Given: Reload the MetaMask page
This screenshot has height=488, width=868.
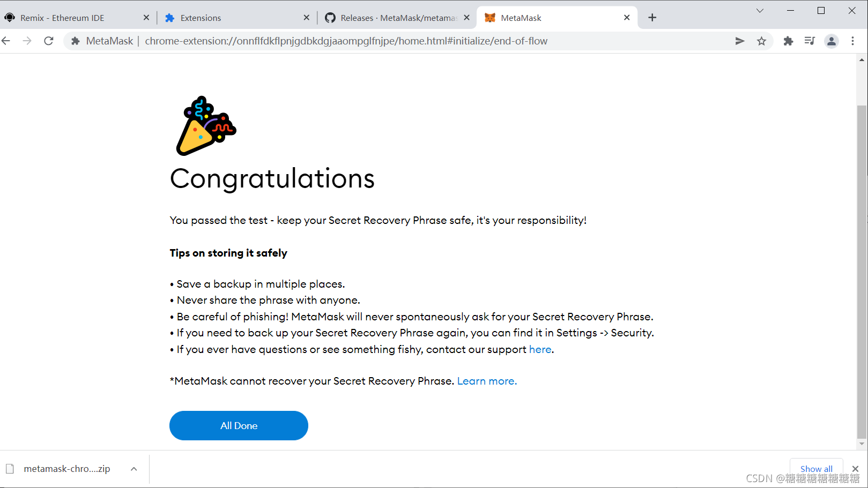Looking at the screenshot, I should tap(49, 41).
